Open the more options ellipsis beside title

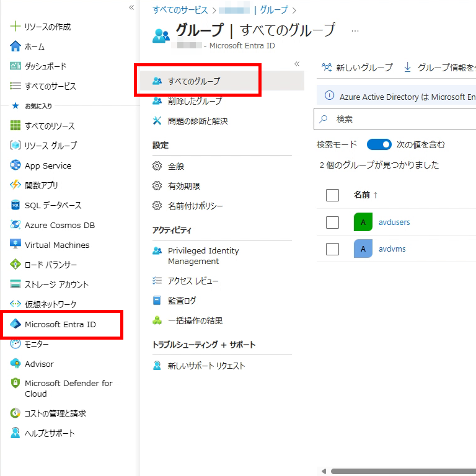(x=355, y=31)
